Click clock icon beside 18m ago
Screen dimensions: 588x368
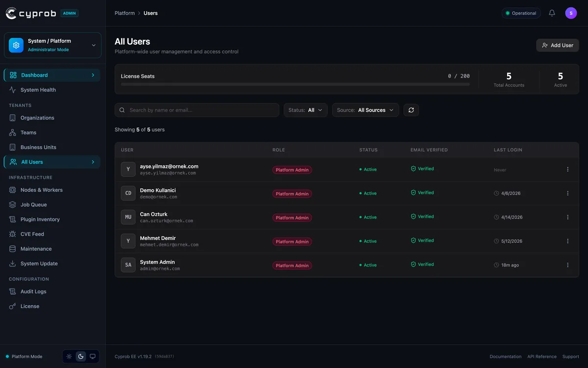[x=496, y=265]
